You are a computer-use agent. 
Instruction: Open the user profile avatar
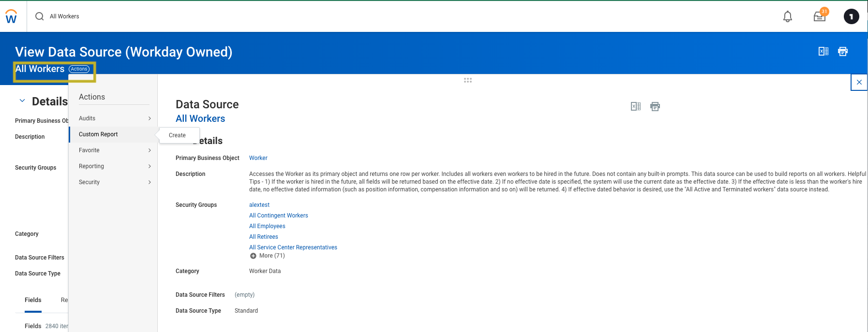(851, 16)
